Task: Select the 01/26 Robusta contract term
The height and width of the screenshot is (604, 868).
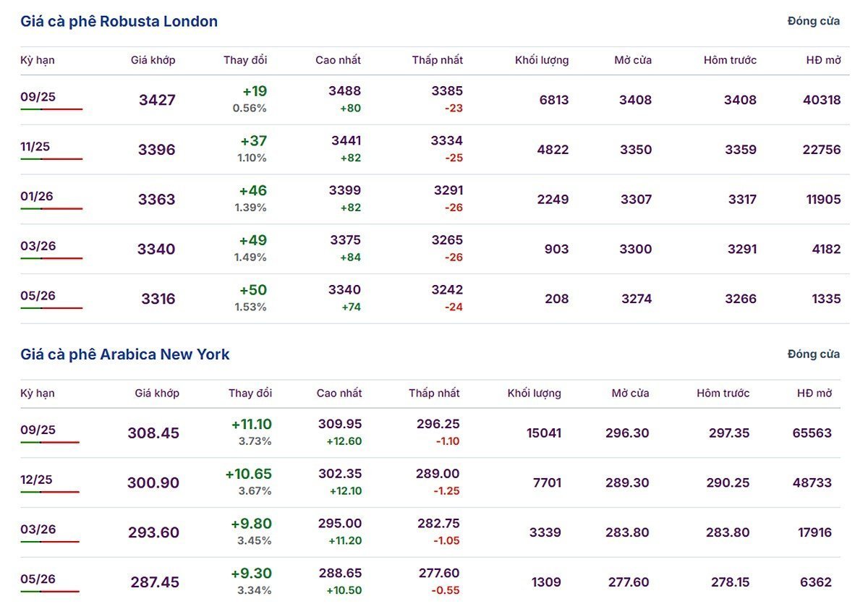Action: (37, 197)
